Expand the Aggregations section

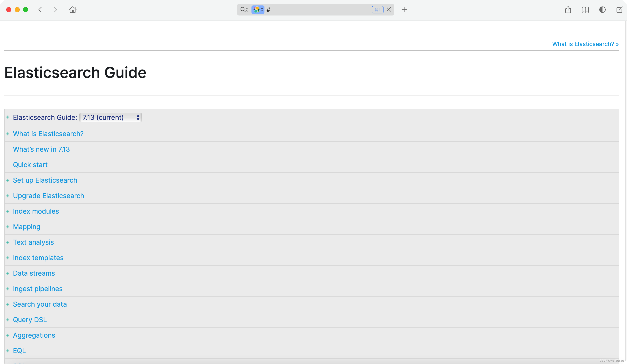tap(8, 335)
